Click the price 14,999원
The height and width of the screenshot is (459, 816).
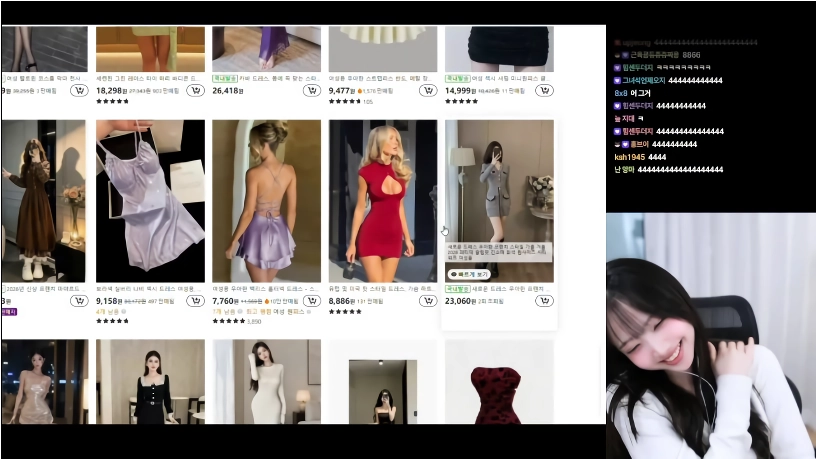click(460, 91)
